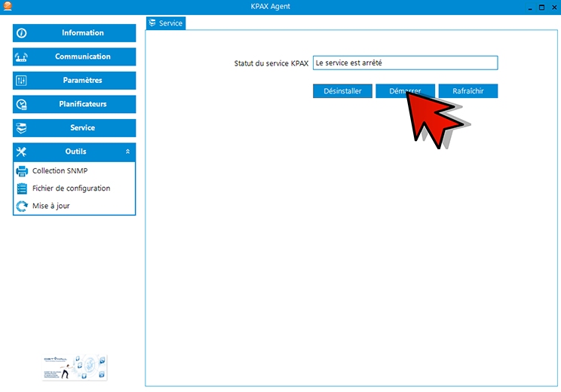Click the Désinstaller button

coord(342,91)
